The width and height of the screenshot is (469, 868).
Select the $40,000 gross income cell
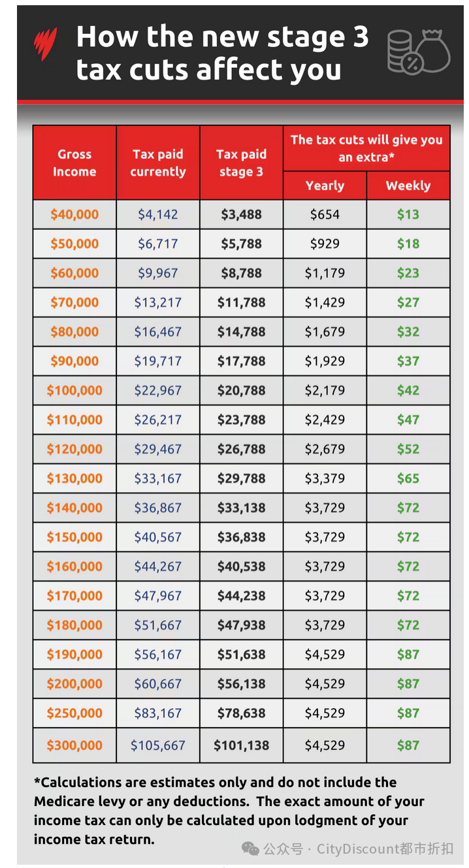pyautogui.click(x=74, y=215)
